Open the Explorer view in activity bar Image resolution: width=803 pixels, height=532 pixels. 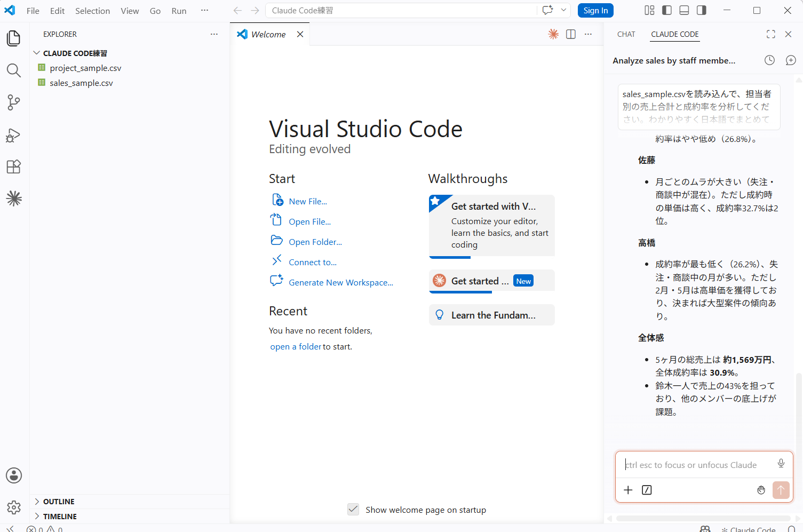click(x=14, y=38)
